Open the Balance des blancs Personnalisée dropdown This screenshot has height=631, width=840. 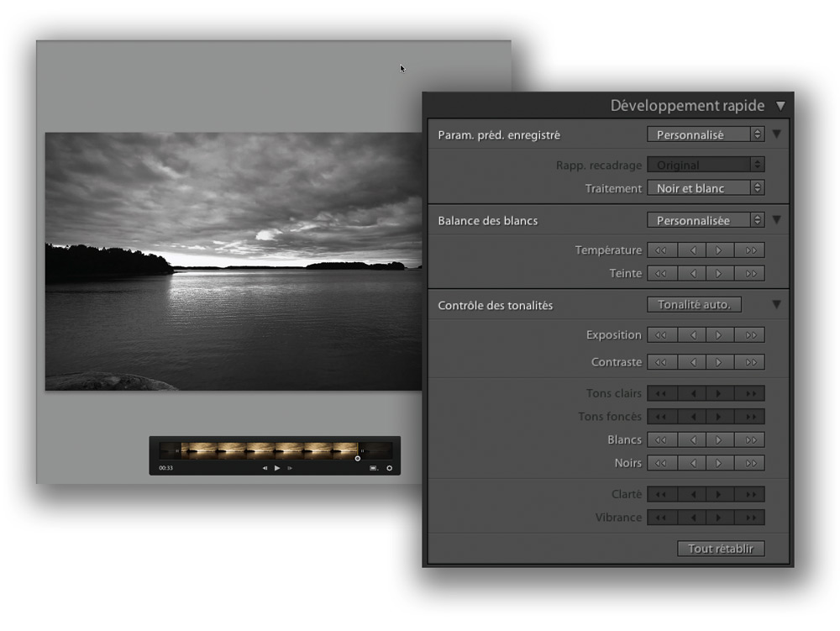click(706, 220)
